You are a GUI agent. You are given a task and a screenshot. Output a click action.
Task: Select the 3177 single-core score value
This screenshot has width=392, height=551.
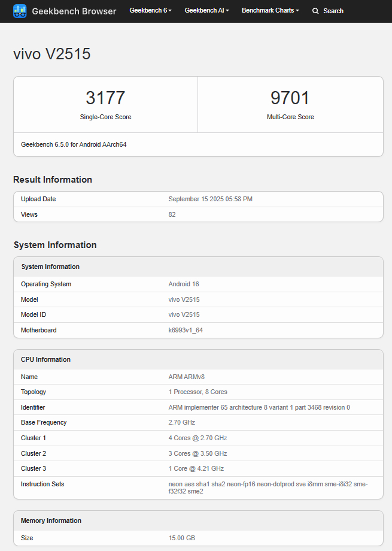click(105, 98)
